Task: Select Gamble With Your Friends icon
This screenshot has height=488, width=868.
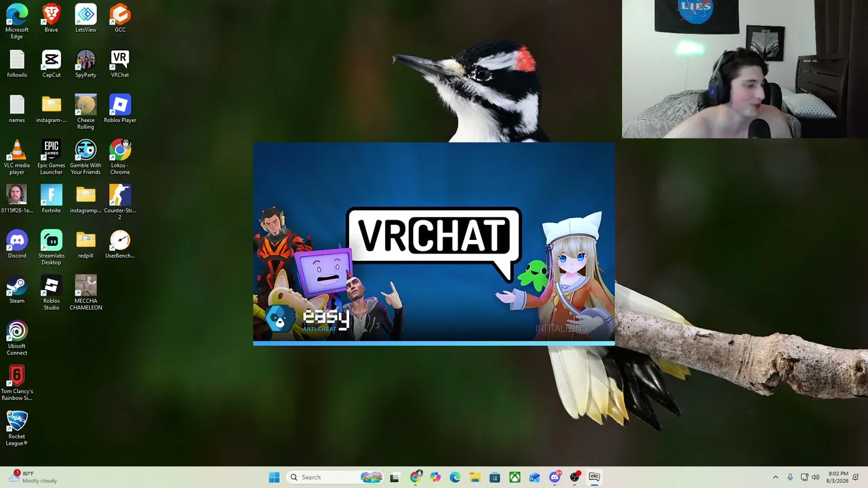Action: 85,157
